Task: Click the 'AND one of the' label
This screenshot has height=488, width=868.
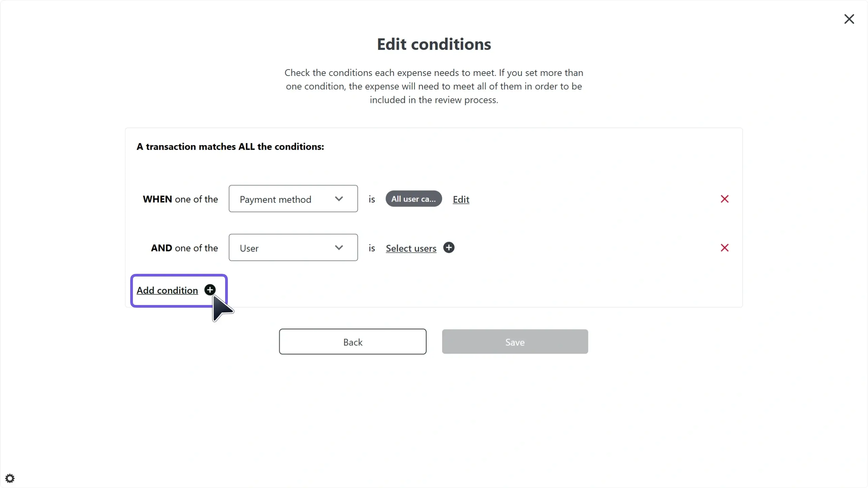Action: pos(184,248)
